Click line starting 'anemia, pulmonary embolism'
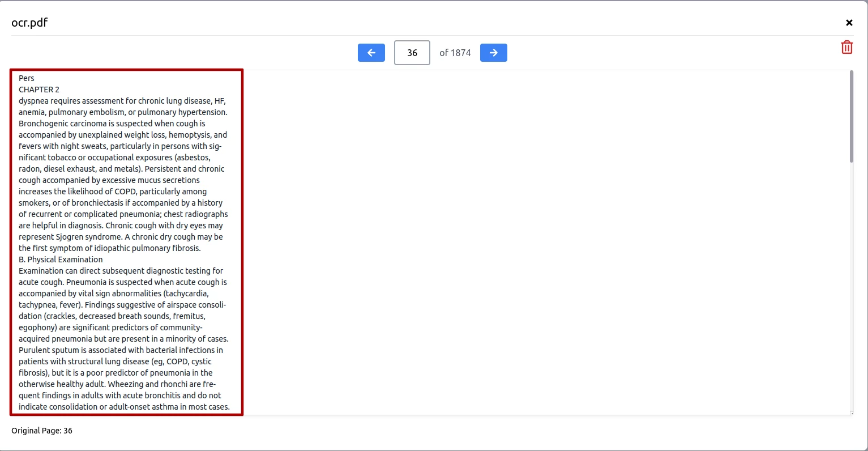868x451 pixels. pyautogui.click(x=123, y=112)
